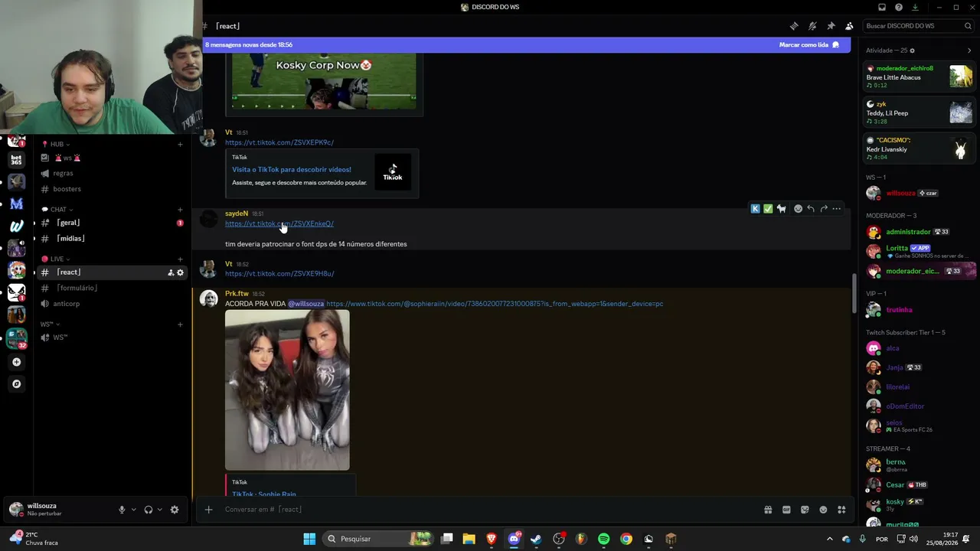Open activity settings gear next to Atividade

click(x=912, y=51)
